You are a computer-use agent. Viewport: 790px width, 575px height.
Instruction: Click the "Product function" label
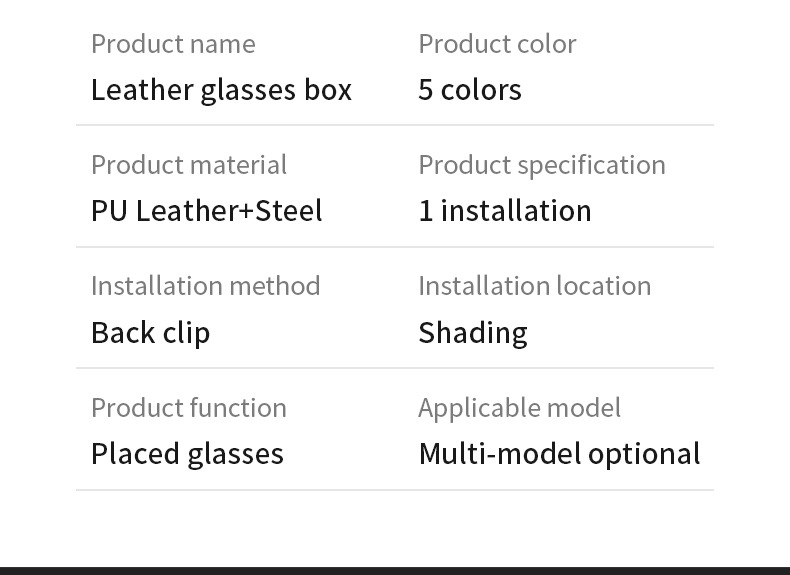point(189,408)
